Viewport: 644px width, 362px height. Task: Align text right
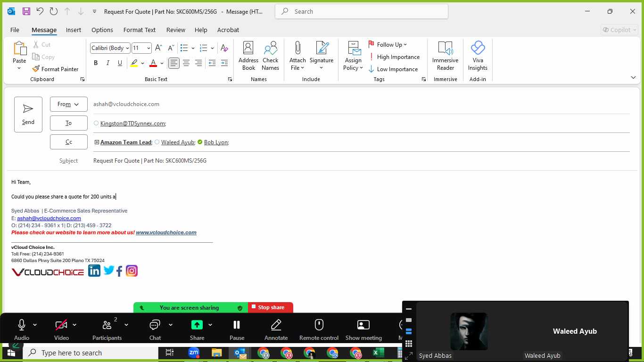pyautogui.click(x=198, y=63)
